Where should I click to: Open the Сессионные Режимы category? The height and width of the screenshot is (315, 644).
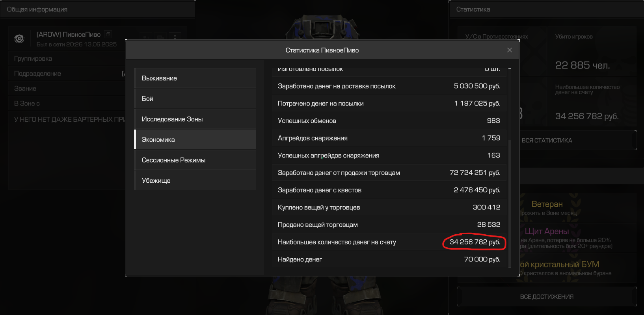pos(195,160)
